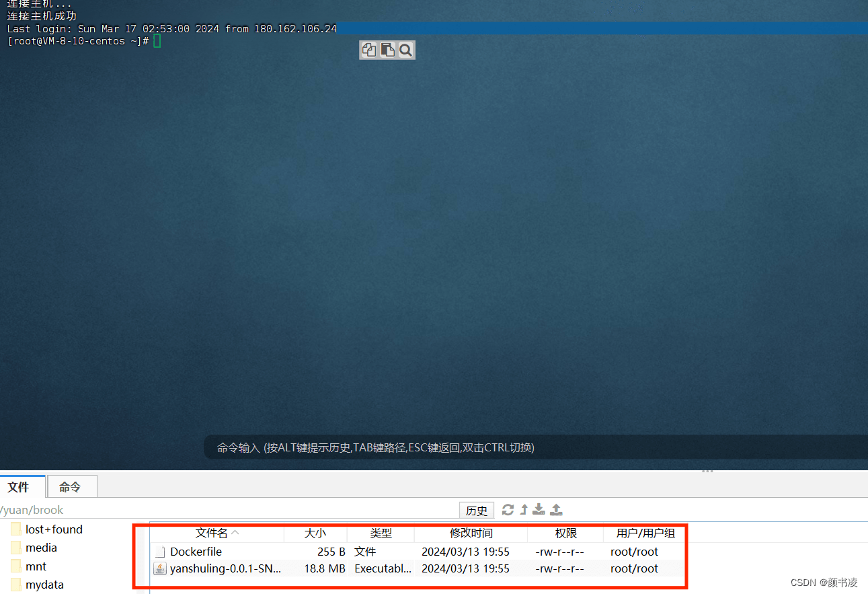Click the Dockerfile modified time 2024/03/13 19:55

pos(465,552)
